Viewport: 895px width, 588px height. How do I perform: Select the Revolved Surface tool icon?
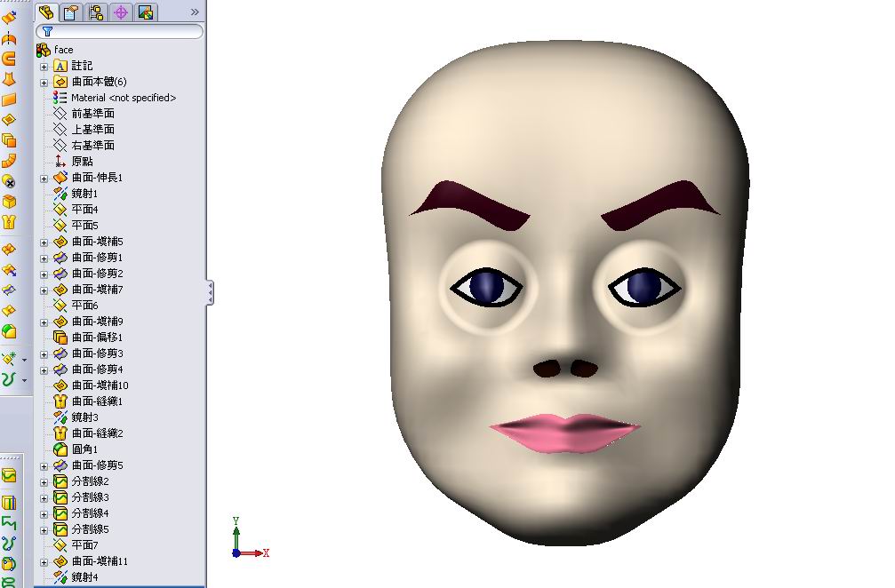pyautogui.click(x=11, y=39)
